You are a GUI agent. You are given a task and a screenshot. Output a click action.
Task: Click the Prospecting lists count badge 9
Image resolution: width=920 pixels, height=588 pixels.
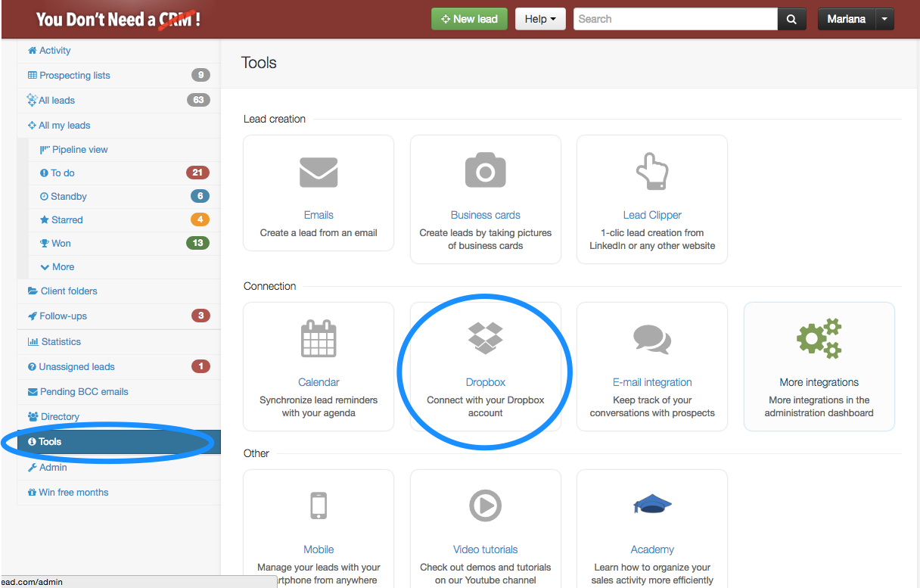pos(200,75)
